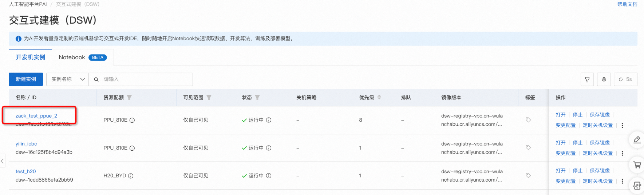Screen dimensions: 644x195
Task: Click ID text dsw-16c125f8b4d94a3b
Action: pyautogui.click(x=44, y=152)
